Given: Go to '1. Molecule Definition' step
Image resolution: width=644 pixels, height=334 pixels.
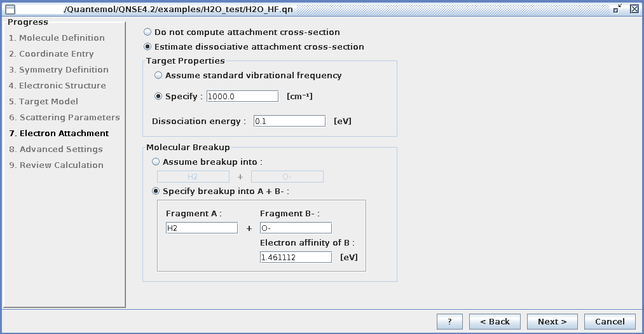Looking at the screenshot, I should [x=57, y=38].
